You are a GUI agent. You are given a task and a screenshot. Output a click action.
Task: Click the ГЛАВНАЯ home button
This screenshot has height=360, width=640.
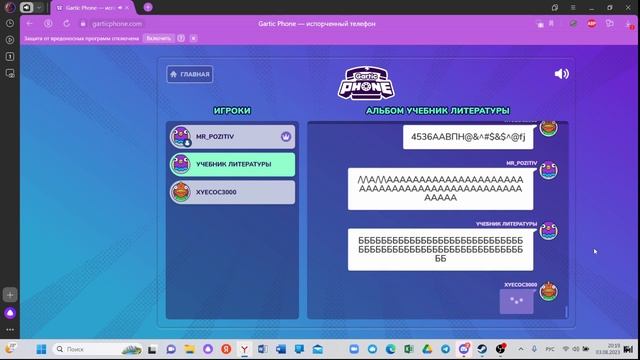click(189, 74)
